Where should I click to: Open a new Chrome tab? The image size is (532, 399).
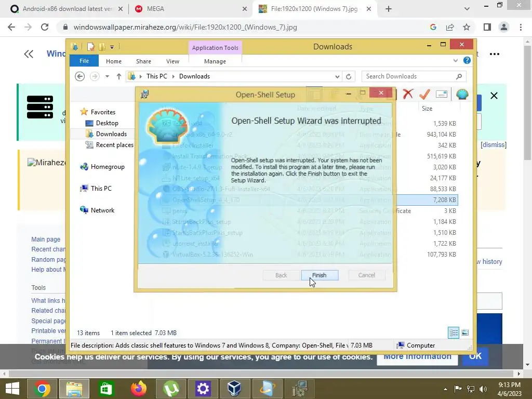coord(389,9)
